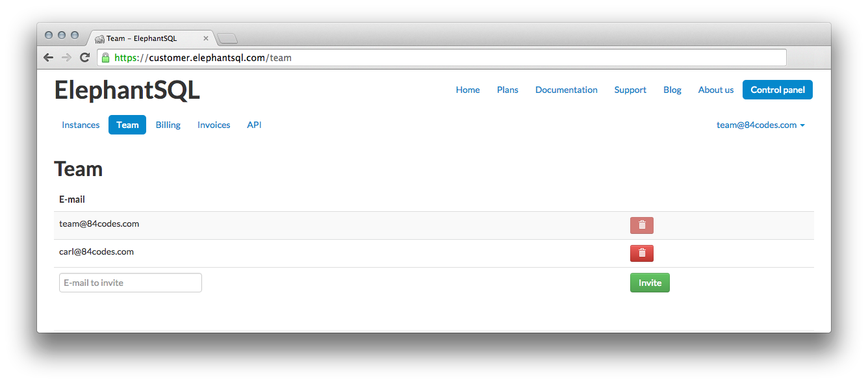Click the green SSL padlock icon

[x=106, y=58]
